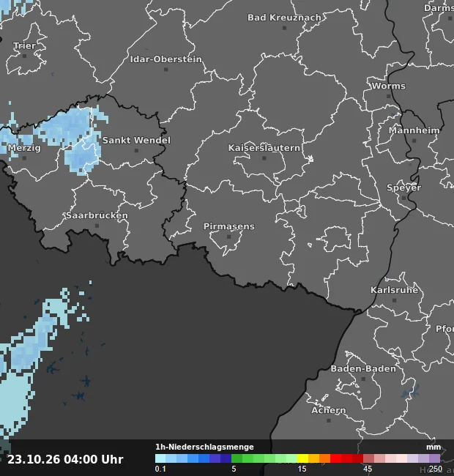Click the timestamp 23.10.26 04:00 Uhr
454x476 pixels.
65,459
